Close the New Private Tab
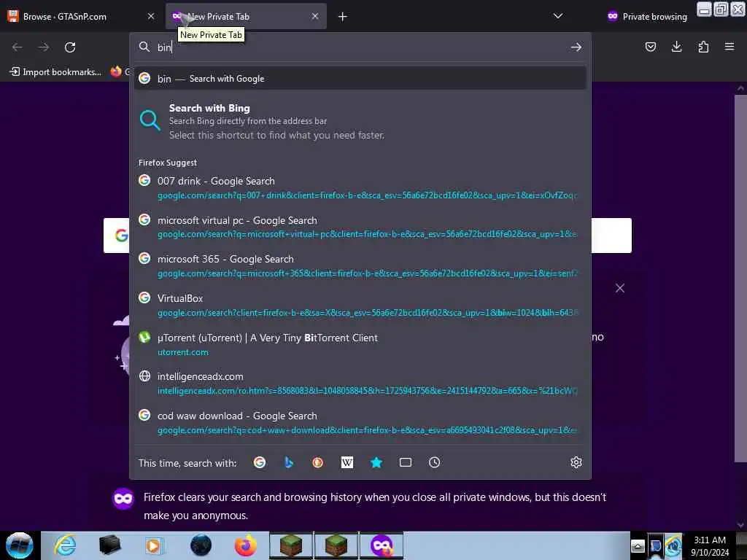Screen dimensions: 747x560 pyautogui.click(x=315, y=16)
